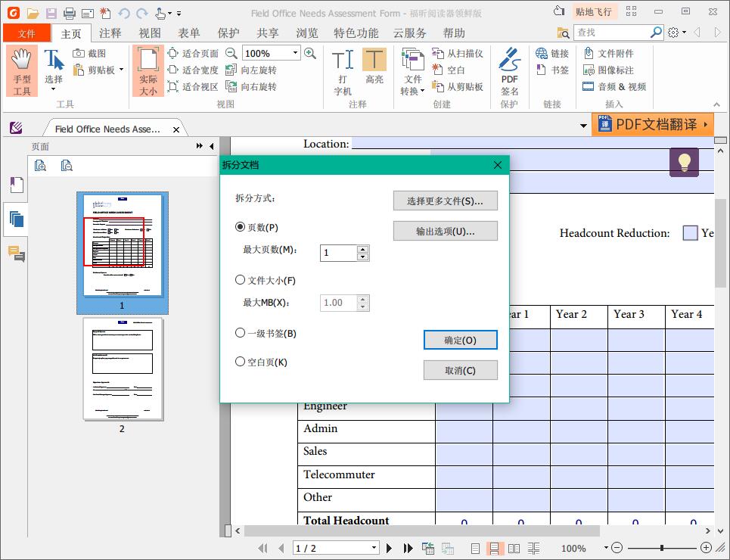The height and width of the screenshot is (560, 730).
Task: Select split by blank page (空白页) option
Action: tap(261, 362)
